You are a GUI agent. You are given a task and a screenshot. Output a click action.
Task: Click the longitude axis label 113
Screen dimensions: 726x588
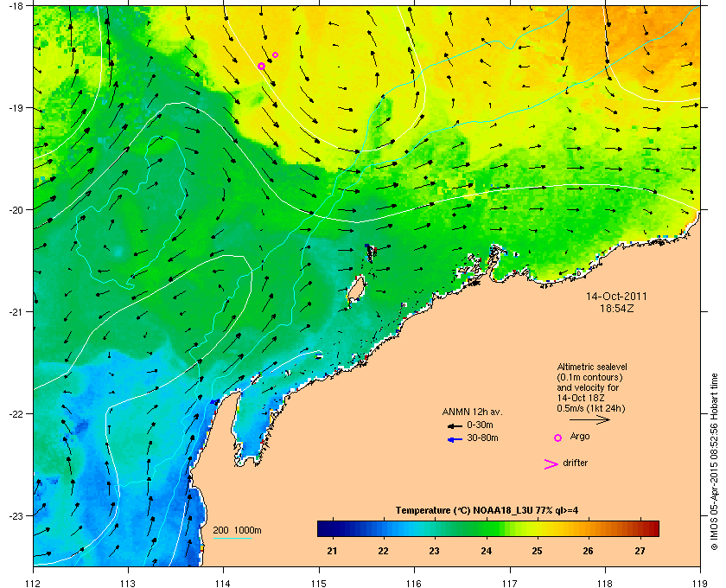[128, 583]
